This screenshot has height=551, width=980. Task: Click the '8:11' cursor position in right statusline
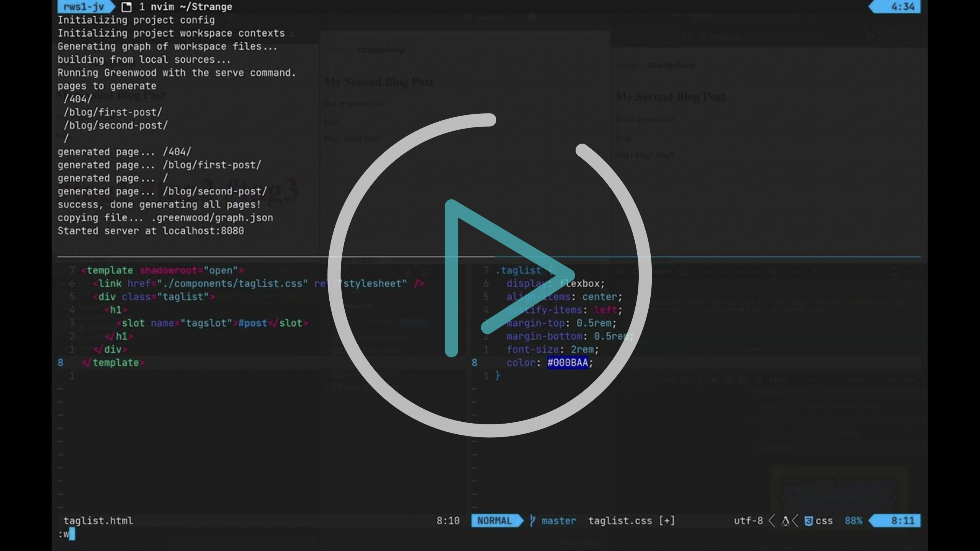[x=903, y=521]
